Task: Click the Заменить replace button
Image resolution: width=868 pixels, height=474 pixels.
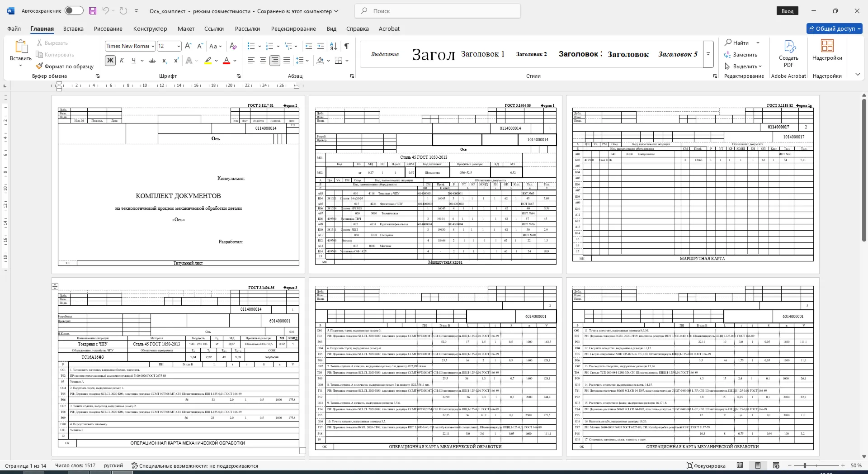Action: tap(741, 54)
